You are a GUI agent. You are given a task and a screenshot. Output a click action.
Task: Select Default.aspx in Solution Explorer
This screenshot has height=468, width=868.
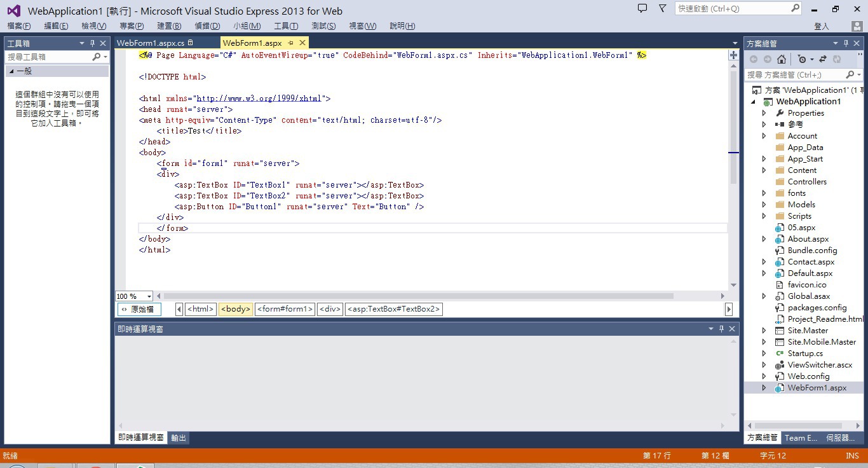pos(810,273)
